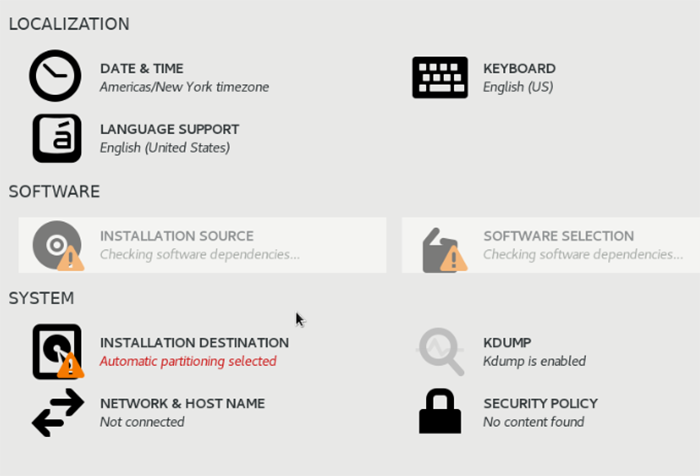Click the red 'Automatic partitioning selected' text
Viewport: 700px width, 476px height.
coord(188,361)
